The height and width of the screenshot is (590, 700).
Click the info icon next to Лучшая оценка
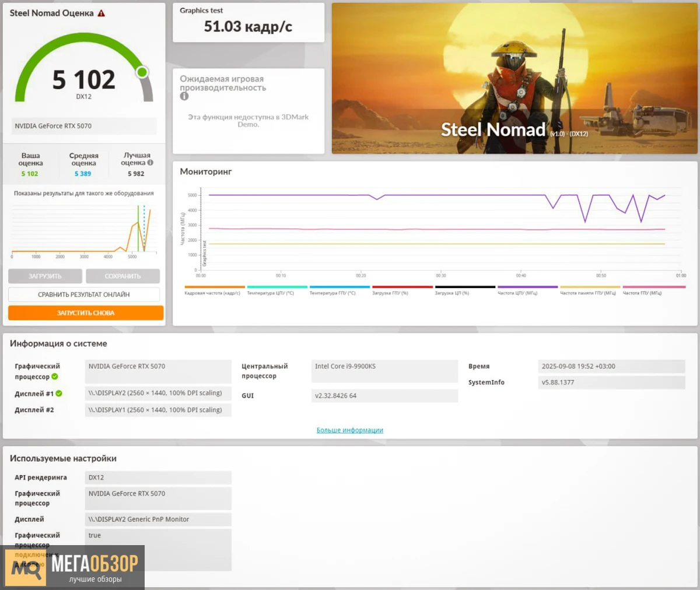click(150, 163)
